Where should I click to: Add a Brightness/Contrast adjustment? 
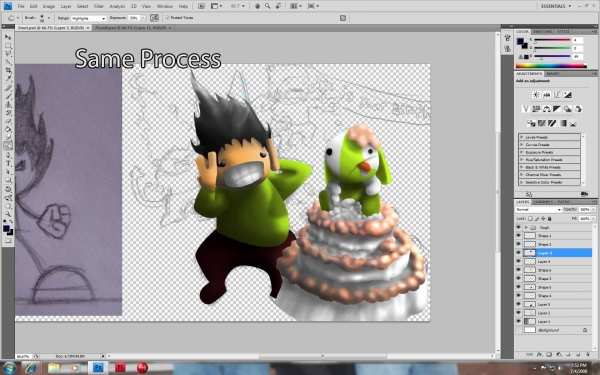coord(536,95)
